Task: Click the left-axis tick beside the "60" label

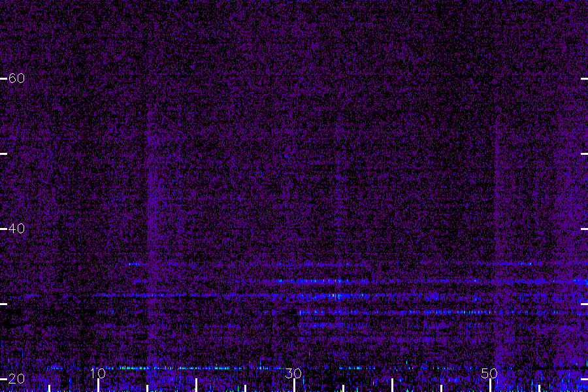Action: [x=3, y=79]
